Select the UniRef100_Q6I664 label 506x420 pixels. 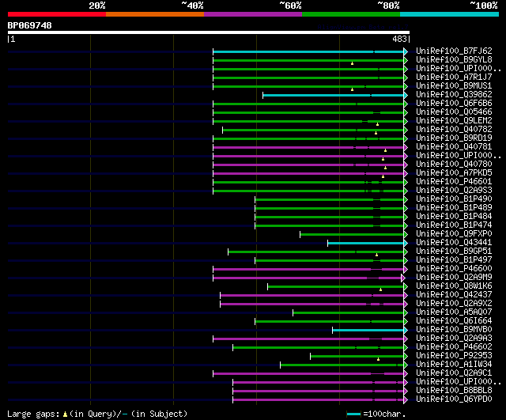[x=454, y=321]
